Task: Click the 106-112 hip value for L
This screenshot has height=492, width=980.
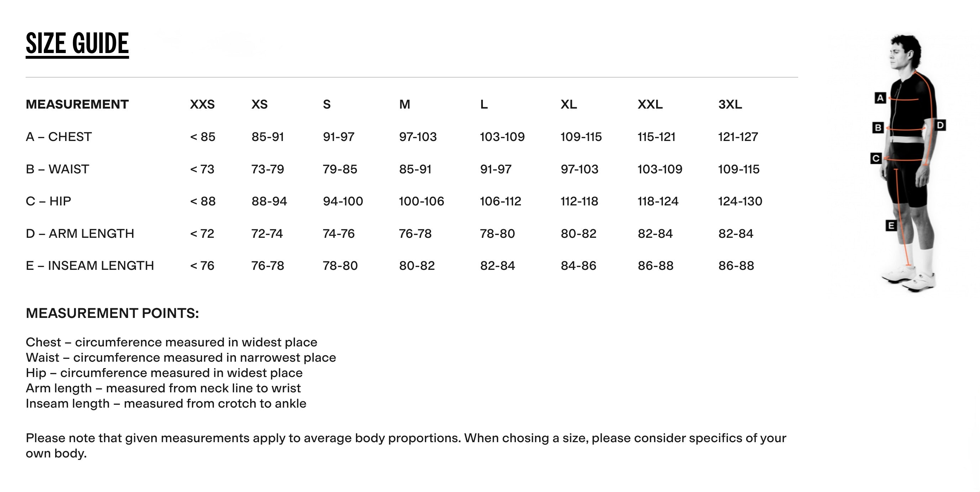Action: pyautogui.click(x=500, y=201)
